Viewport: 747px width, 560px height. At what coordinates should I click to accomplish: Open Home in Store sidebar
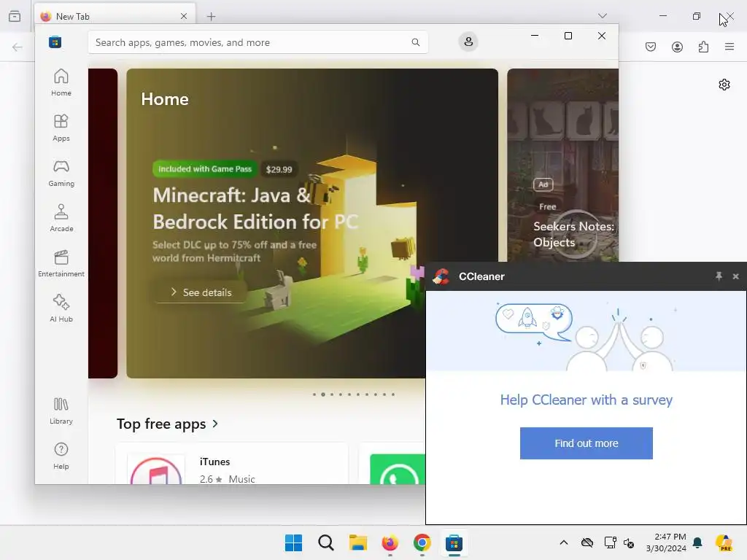pyautogui.click(x=61, y=82)
